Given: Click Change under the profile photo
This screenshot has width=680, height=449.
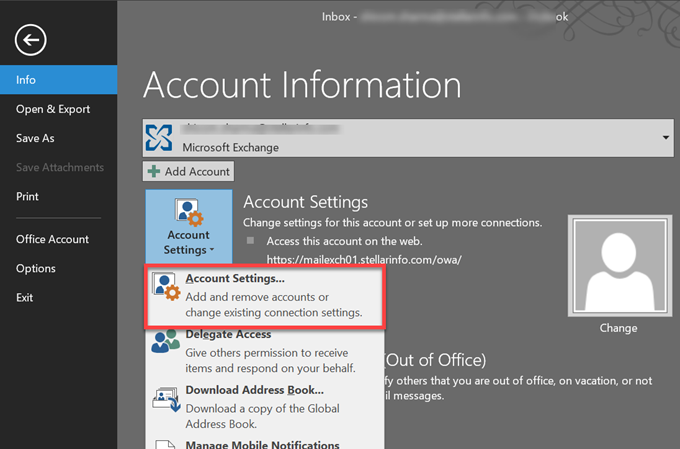Looking at the screenshot, I should (618, 328).
